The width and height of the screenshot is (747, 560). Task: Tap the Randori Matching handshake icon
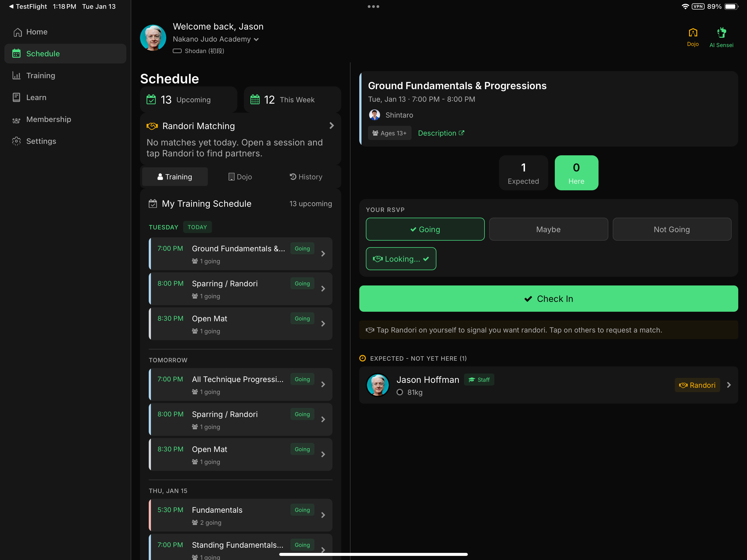(x=152, y=126)
